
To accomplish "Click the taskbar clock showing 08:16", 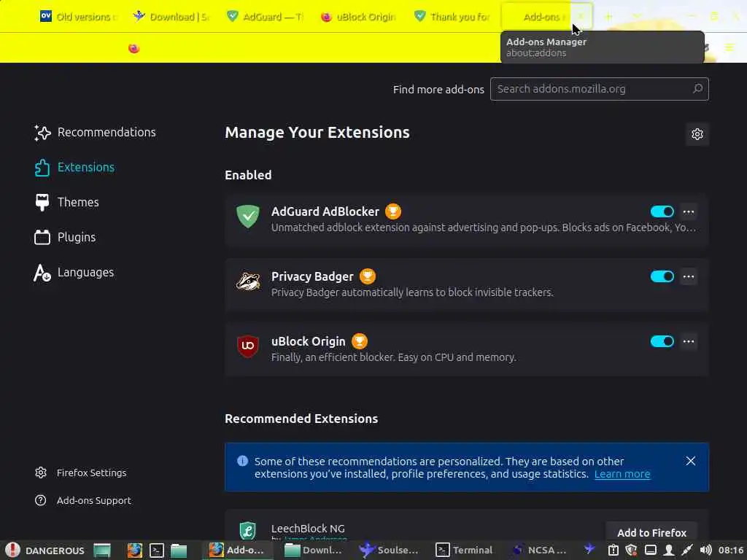I will coord(731,550).
